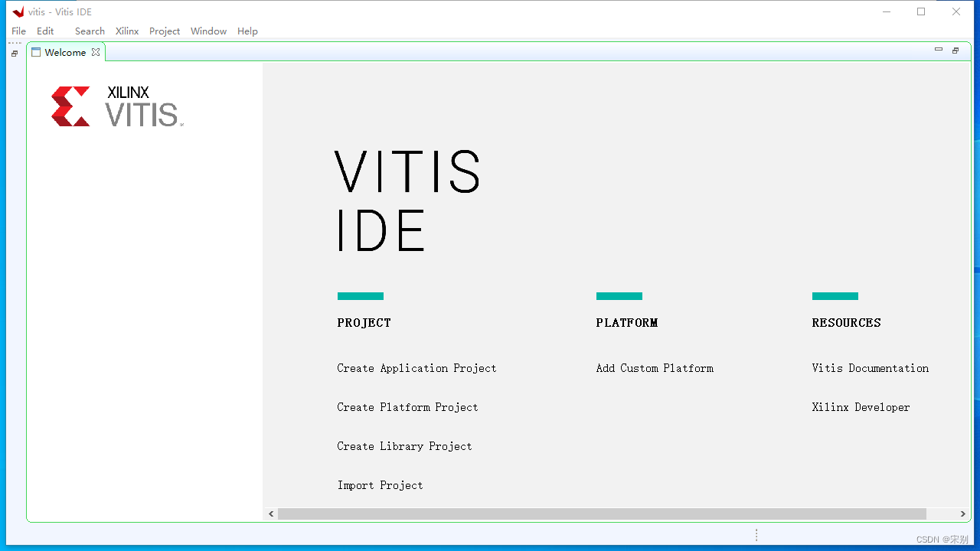Click the VITIS IDE title text

(x=408, y=201)
